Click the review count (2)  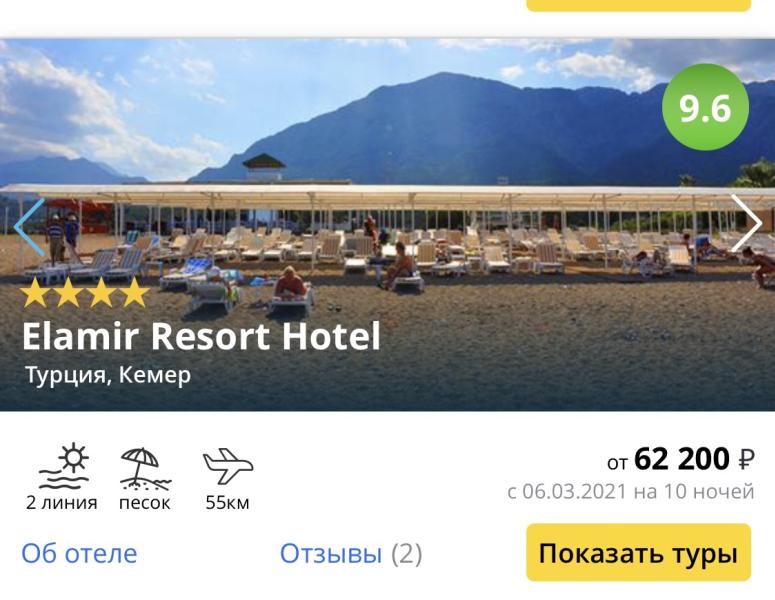pos(407,554)
